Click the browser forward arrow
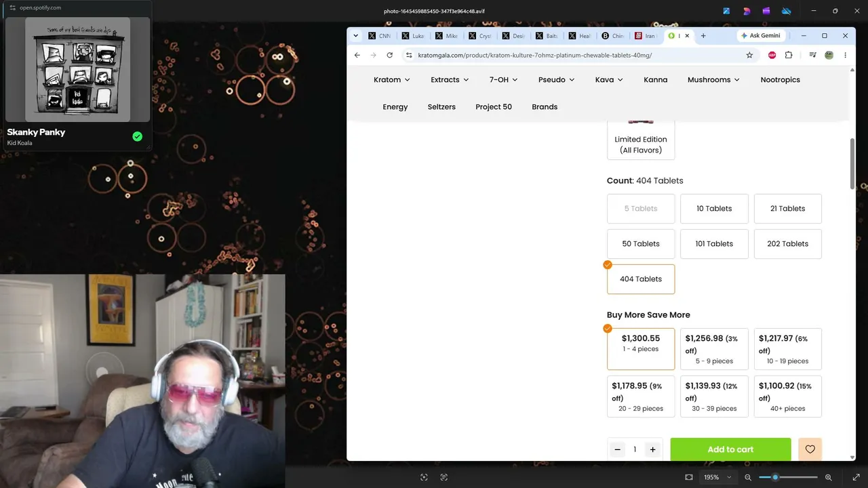This screenshot has width=868, height=488. (373, 55)
